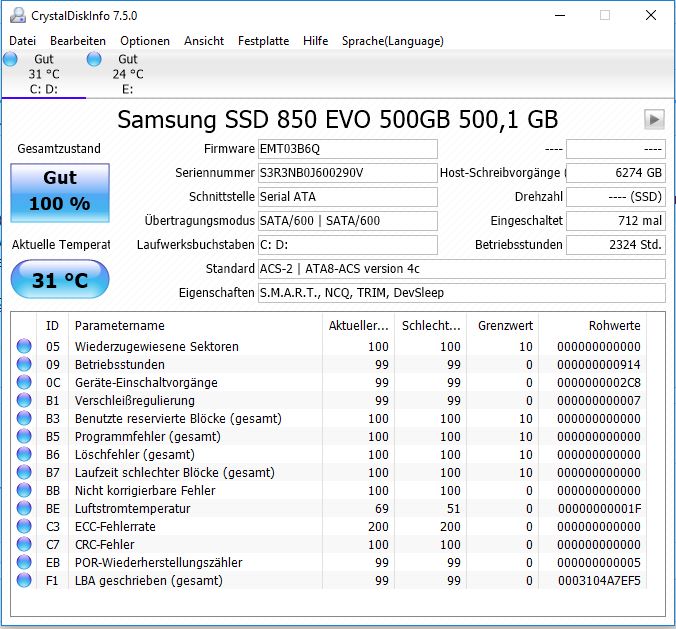The image size is (676, 629).
Task: Click status orb for CRC-Fehler row
Action: coord(24,545)
